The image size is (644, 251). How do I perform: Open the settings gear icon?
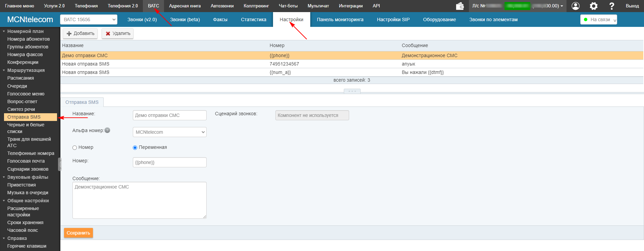pyautogui.click(x=594, y=6)
